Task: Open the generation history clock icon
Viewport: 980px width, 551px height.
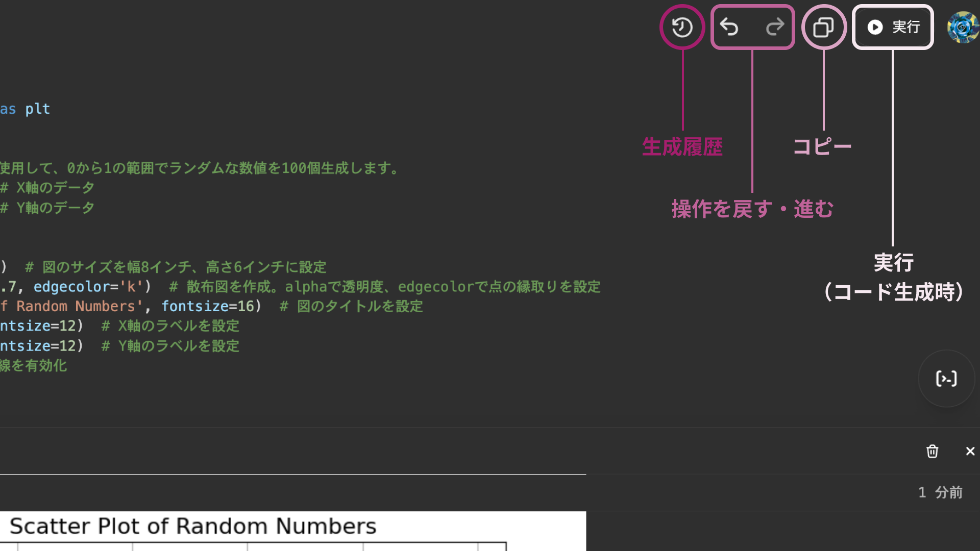Action: click(682, 27)
